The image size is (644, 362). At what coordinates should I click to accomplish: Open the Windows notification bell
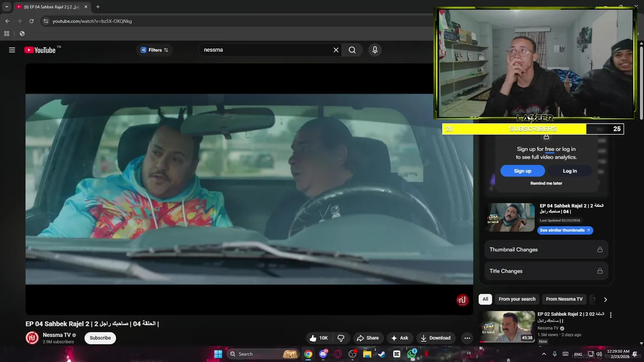[x=635, y=354]
